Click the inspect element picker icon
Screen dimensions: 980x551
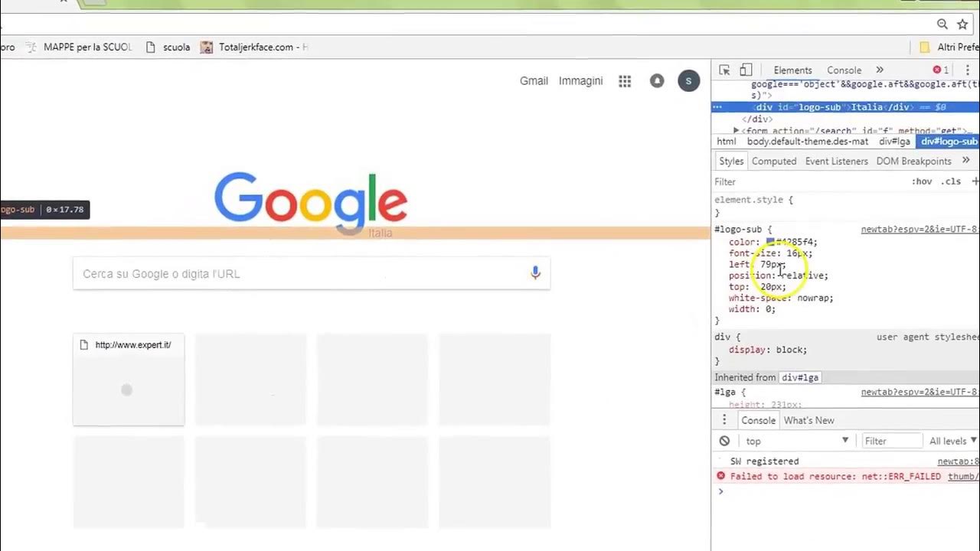click(724, 70)
